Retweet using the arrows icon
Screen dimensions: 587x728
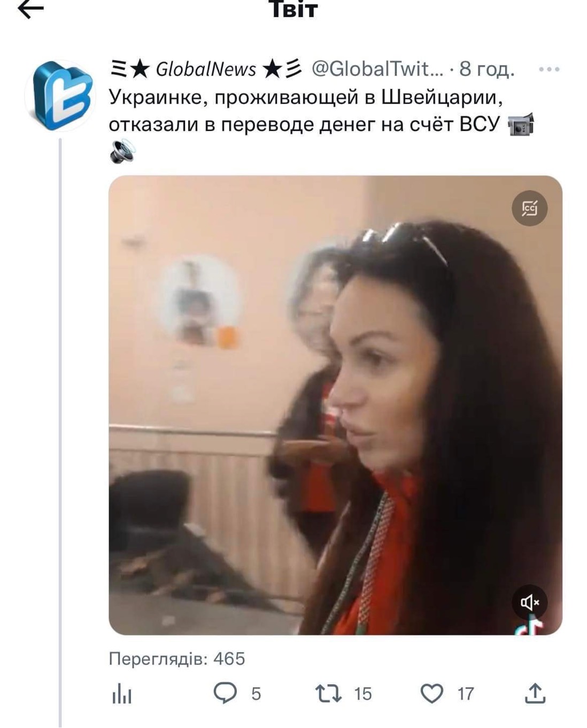pyautogui.click(x=328, y=694)
